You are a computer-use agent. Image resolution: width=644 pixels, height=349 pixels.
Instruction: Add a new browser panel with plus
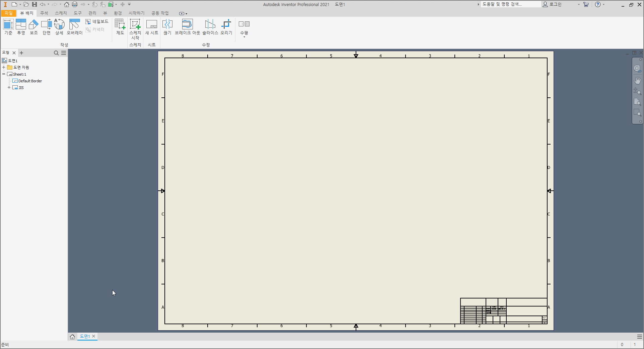pyautogui.click(x=21, y=53)
